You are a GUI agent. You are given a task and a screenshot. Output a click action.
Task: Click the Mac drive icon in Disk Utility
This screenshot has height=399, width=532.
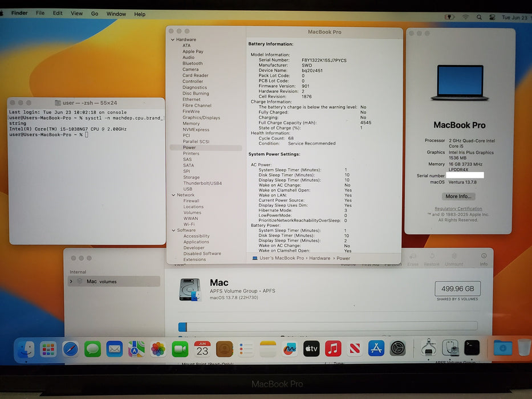click(x=190, y=290)
